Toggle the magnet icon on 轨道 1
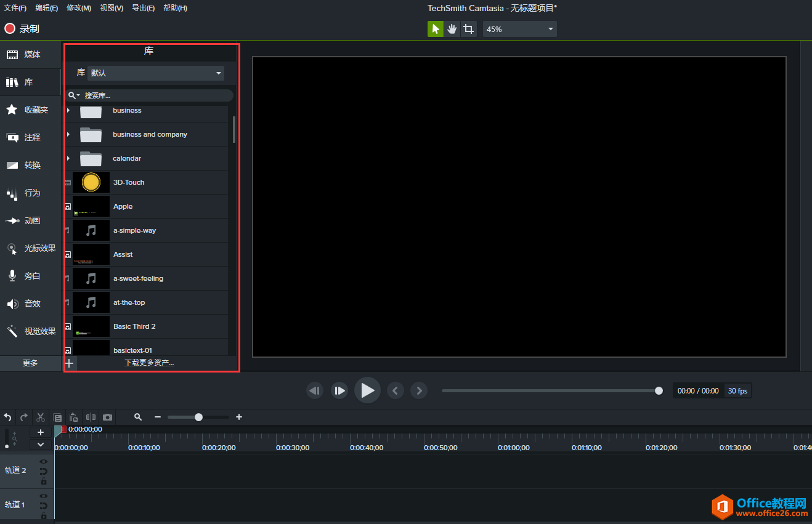 pos(44,506)
